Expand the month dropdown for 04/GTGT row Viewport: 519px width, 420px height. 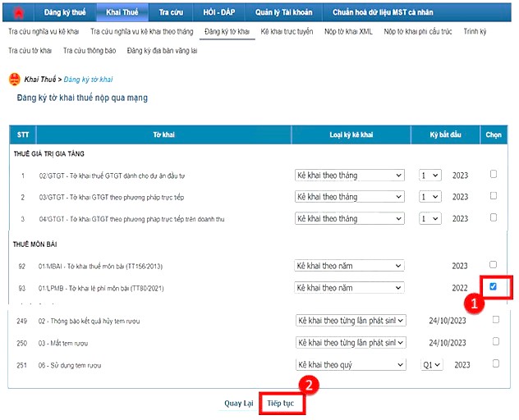point(429,219)
